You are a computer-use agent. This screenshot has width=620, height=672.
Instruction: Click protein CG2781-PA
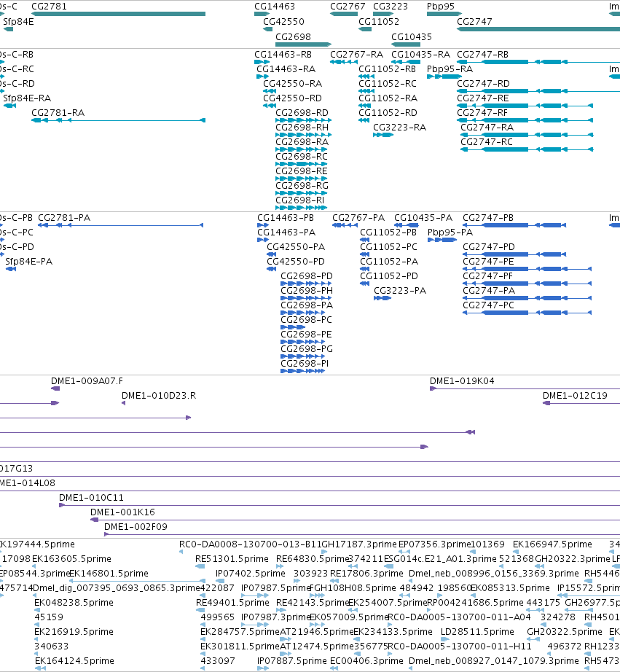pos(64,218)
